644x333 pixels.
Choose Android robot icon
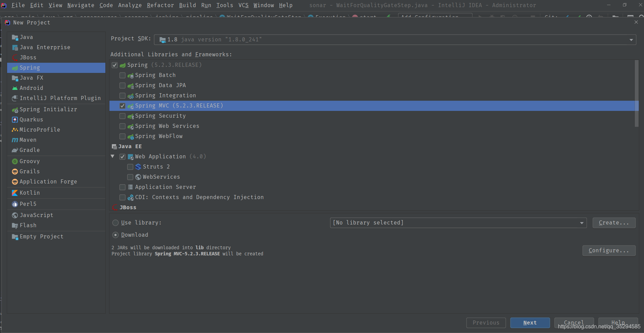[15, 88]
